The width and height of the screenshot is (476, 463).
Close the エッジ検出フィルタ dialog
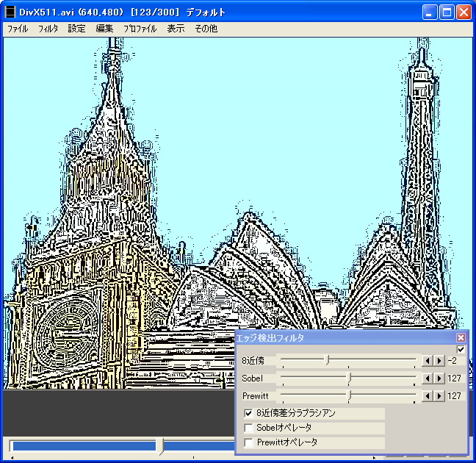click(x=461, y=338)
